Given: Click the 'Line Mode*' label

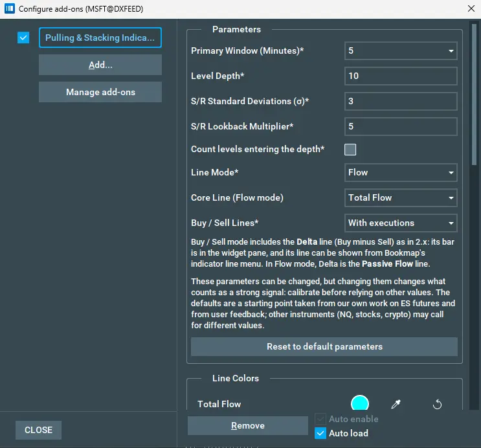Looking at the screenshot, I should [x=215, y=172].
